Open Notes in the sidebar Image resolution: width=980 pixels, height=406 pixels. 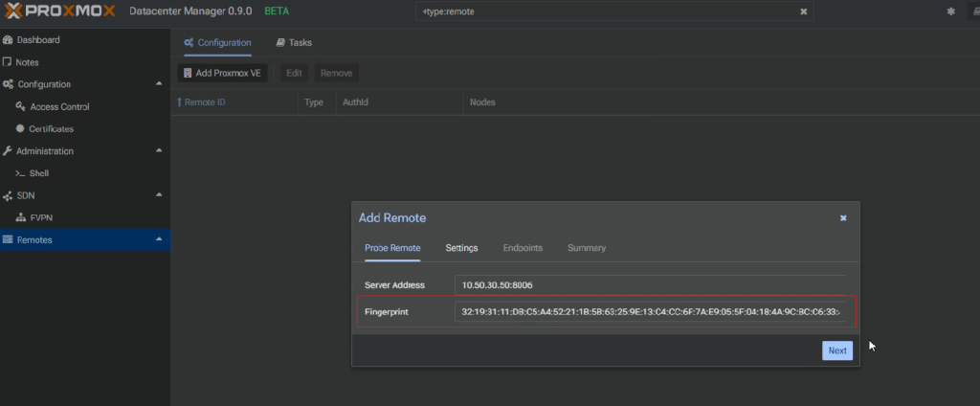27,62
